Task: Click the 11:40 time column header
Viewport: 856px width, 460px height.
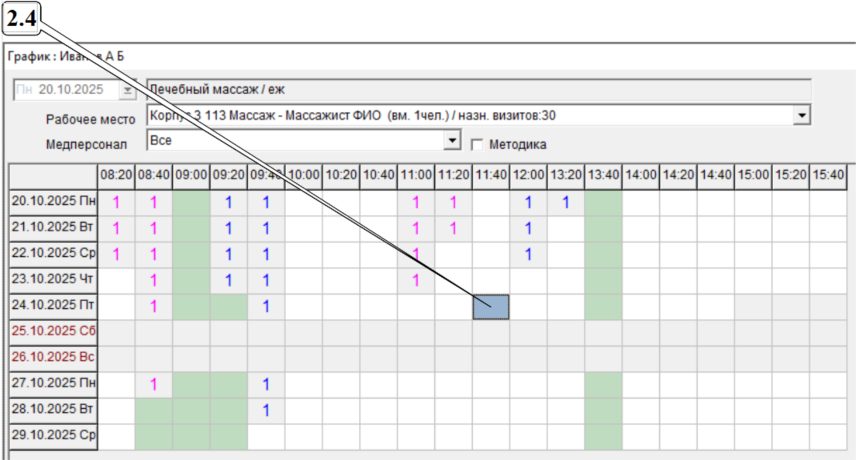Action: coord(491,175)
